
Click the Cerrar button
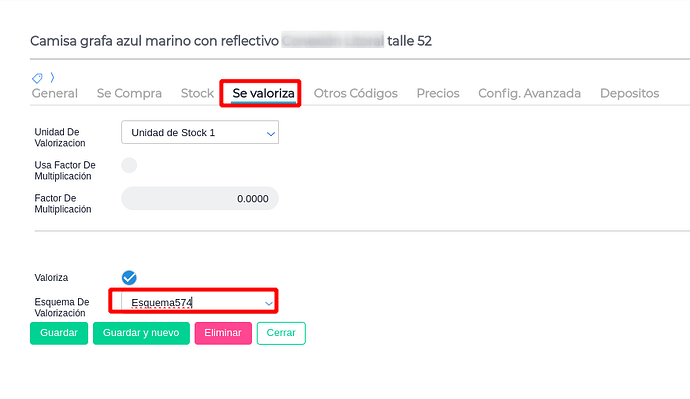click(281, 333)
